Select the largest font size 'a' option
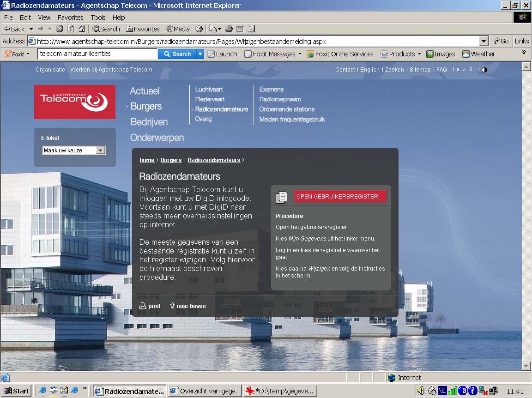The image size is (532, 398). tap(471, 69)
